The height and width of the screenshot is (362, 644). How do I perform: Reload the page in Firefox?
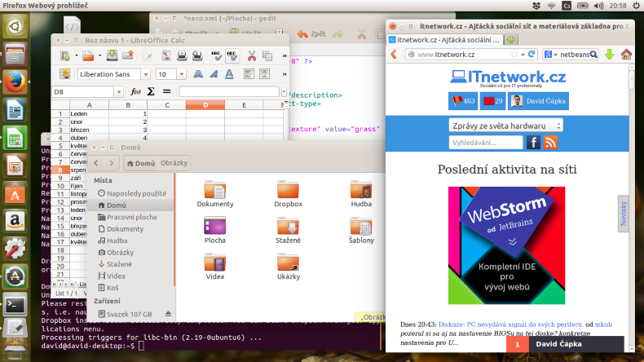[532, 55]
